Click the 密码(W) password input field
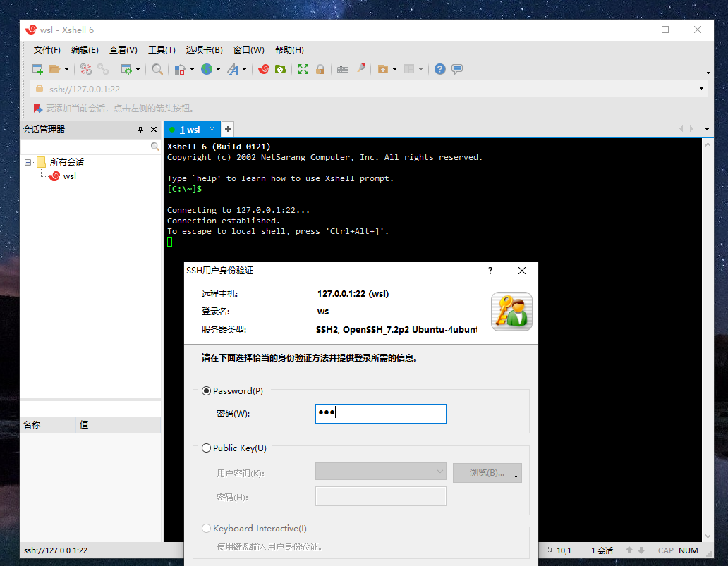This screenshot has height=566, width=728. [x=380, y=414]
